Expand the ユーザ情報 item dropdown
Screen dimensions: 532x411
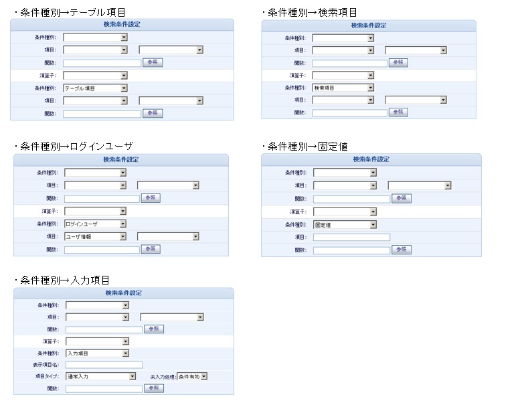(x=95, y=236)
